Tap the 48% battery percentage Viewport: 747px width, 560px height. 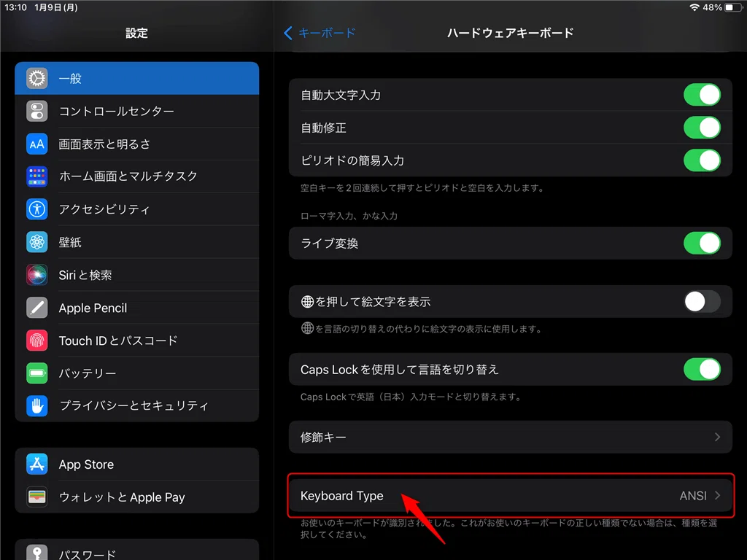pyautogui.click(x=712, y=7)
